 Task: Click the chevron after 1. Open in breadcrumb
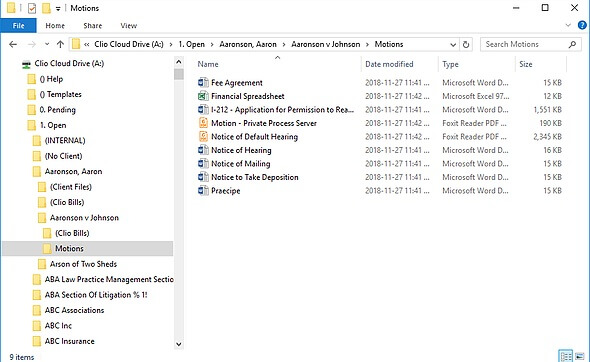coord(212,44)
